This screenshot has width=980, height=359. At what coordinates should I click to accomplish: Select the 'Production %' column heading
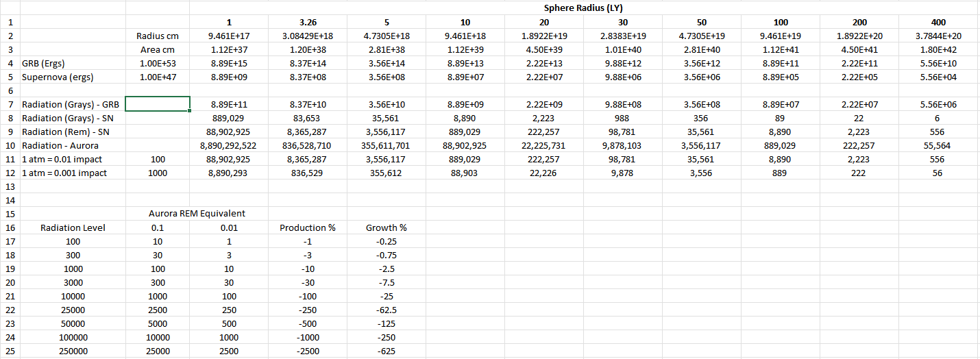pos(308,227)
